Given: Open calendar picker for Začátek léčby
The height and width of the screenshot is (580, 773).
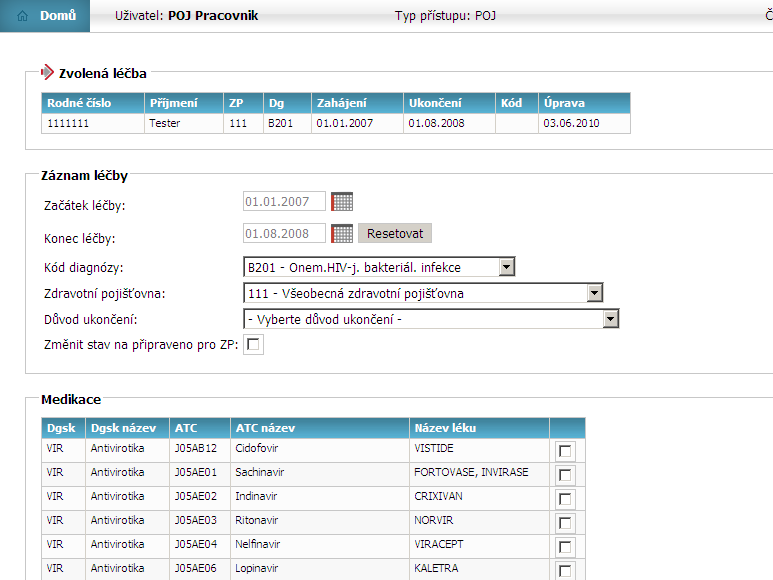Looking at the screenshot, I should click(x=343, y=201).
